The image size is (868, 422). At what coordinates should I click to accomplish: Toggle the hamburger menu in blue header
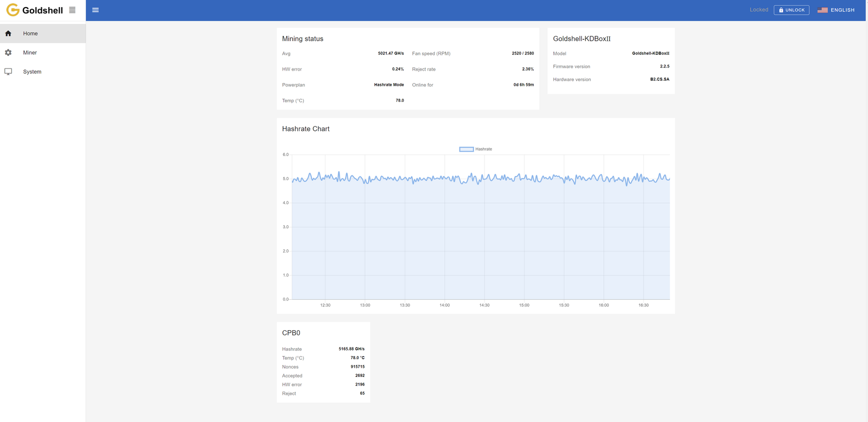tap(95, 10)
